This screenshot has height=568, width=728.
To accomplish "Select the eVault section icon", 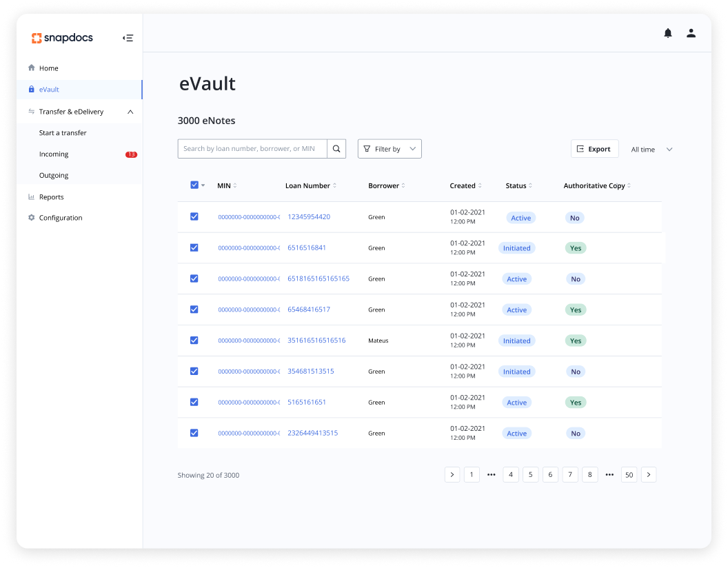I will (x=30, y=90).
